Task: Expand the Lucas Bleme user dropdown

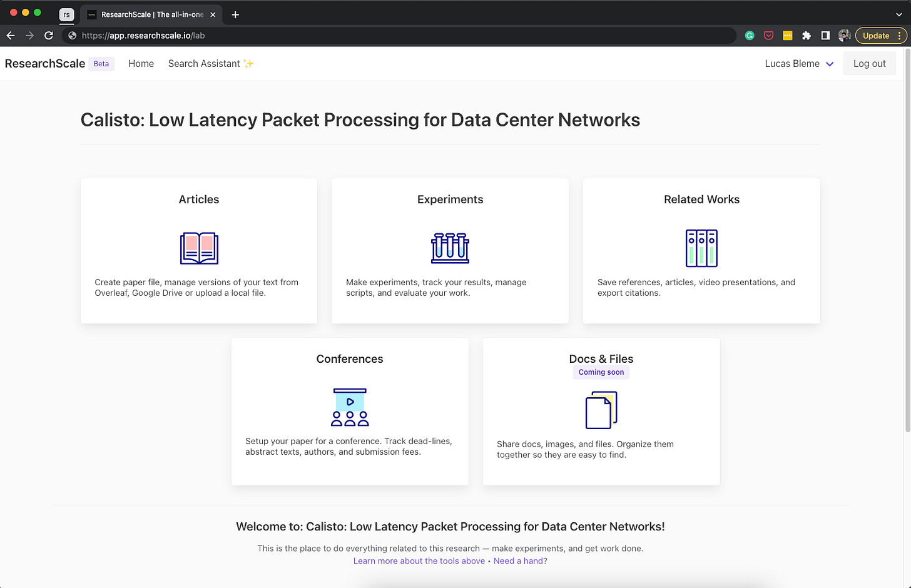Action: pyautogui.click(x=799, y=64)
